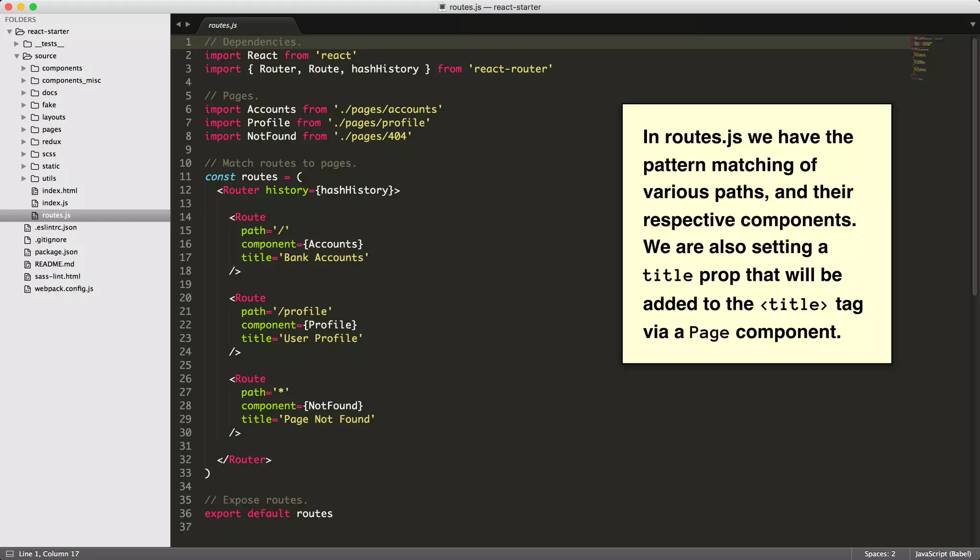Click the README.md file icon
The height and width of the screenshot is (560, 980).
(28, 264)
